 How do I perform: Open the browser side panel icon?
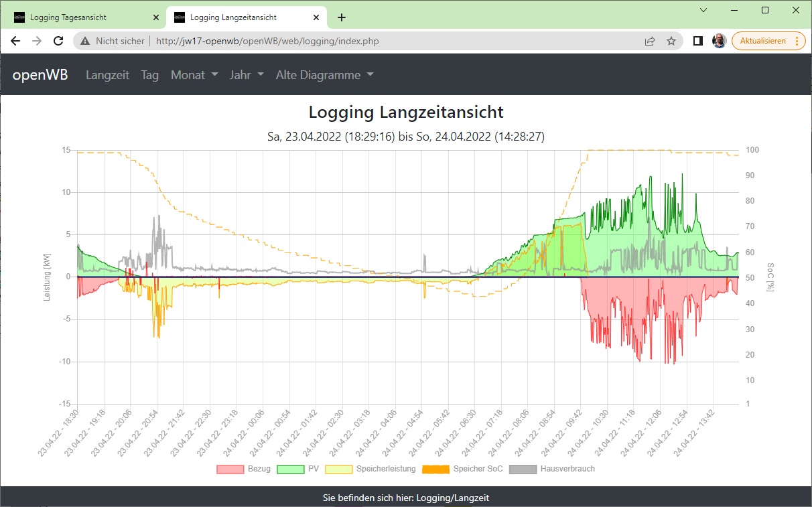point(697,41)
